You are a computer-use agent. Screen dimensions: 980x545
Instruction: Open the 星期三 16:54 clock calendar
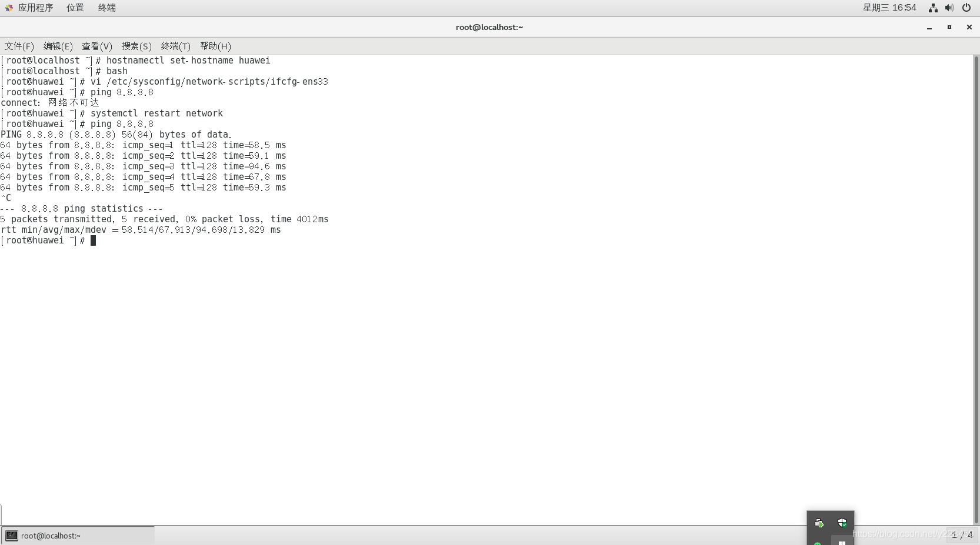click(889, 8)
